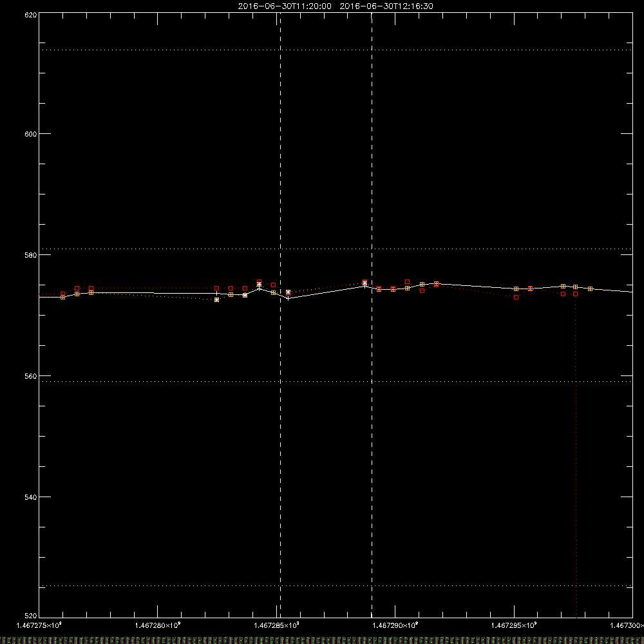Click the red dotted vertical drop line
This screenshot has width=644, height=644.
tap(576, 456)
